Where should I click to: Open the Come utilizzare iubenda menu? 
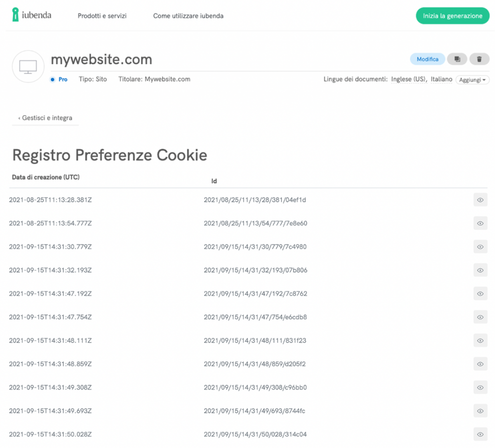point(188,15)
